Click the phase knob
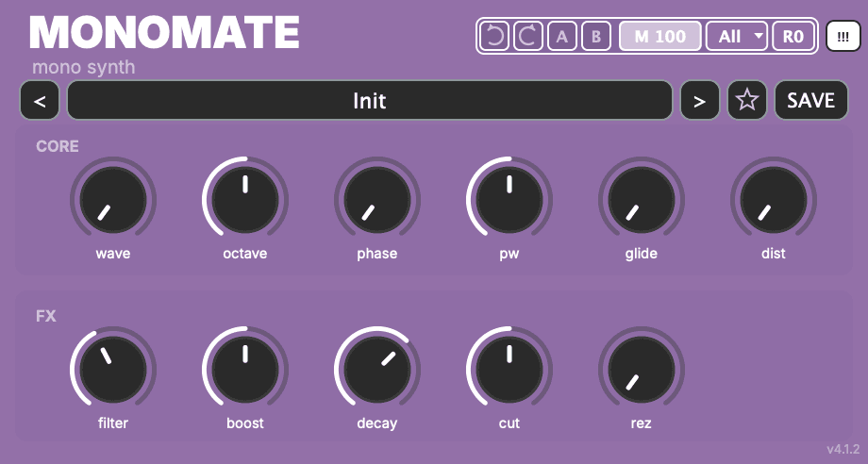Viewport: 868px width, 464px height. (377, 200)
